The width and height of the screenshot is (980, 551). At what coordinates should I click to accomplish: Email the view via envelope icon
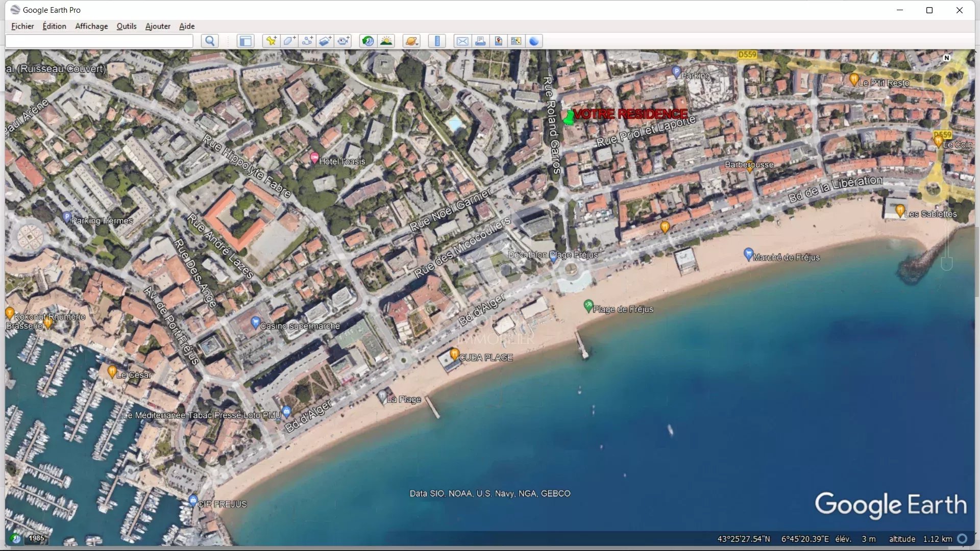[462, 41]
